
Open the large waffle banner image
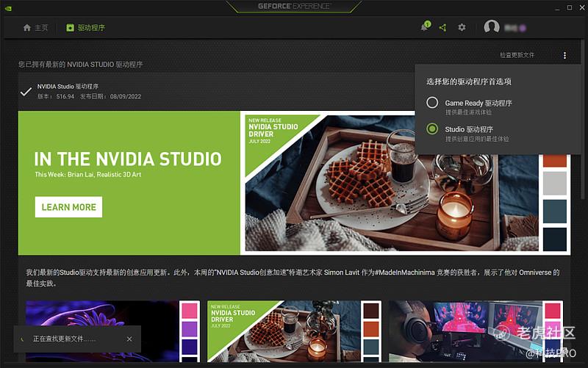tap(392, 183)
